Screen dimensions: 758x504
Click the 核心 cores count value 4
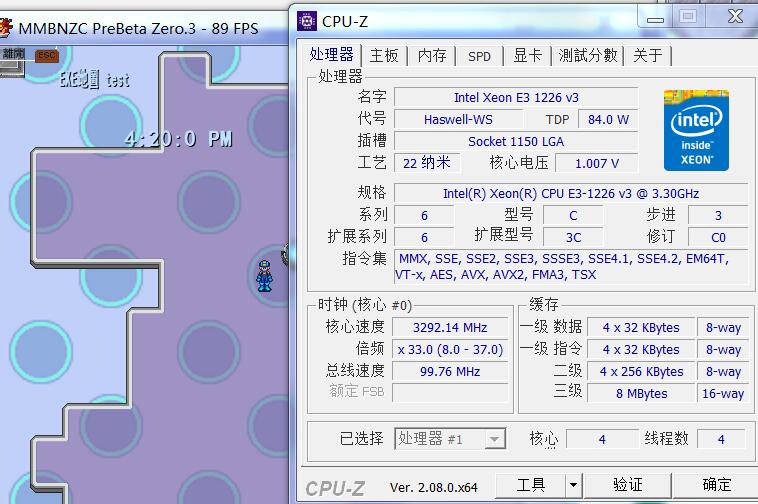coord(602,439)
